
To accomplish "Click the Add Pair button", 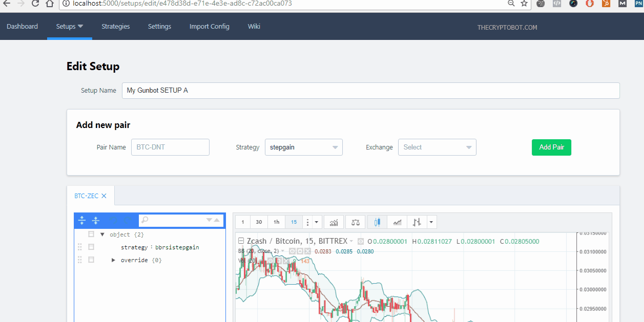I will (551, 147).
